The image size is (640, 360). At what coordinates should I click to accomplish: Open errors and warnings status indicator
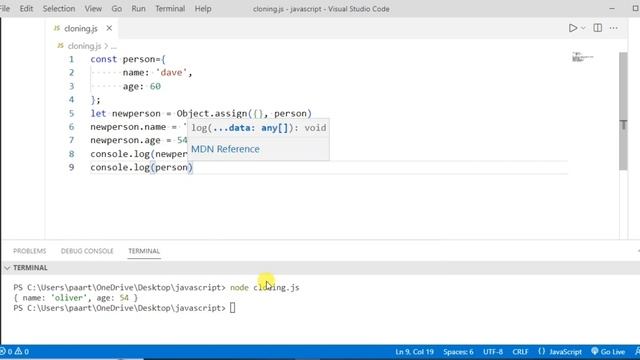(x=15, y=351)
